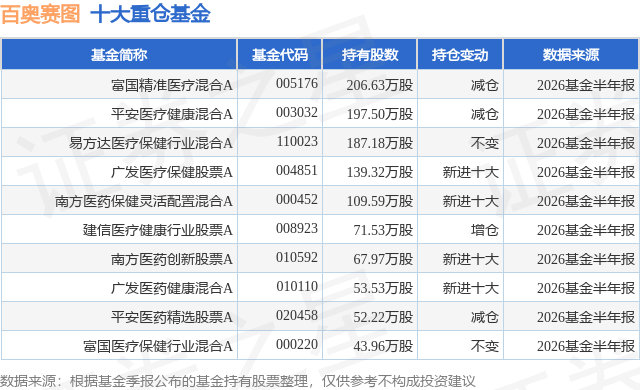The width and height of the screenshot is (640, 390).
Task: Click 53.53万股 holdings cell
Action: coord(383,288)
